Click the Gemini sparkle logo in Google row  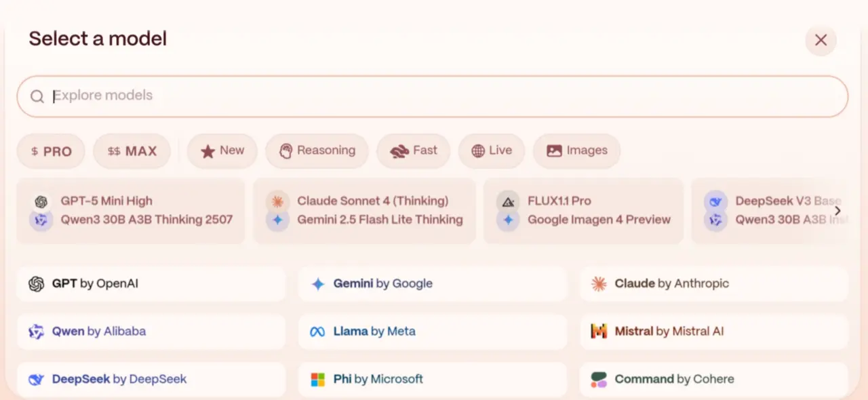click(317, 284)
